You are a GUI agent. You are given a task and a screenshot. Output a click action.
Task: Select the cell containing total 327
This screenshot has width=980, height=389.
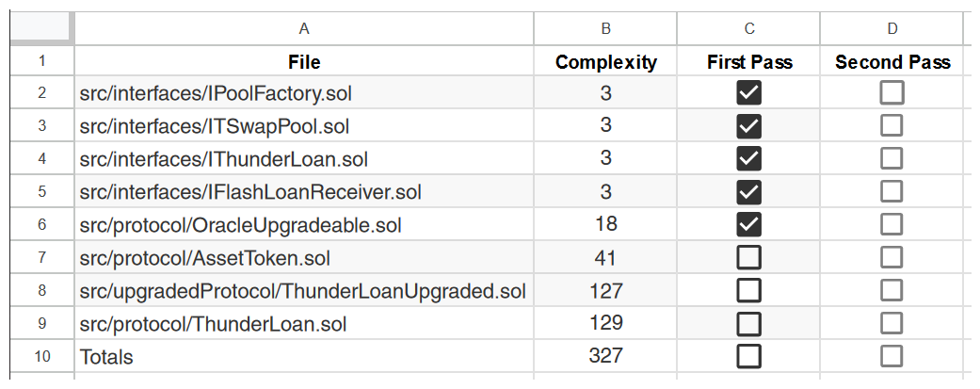click(606, 356)
